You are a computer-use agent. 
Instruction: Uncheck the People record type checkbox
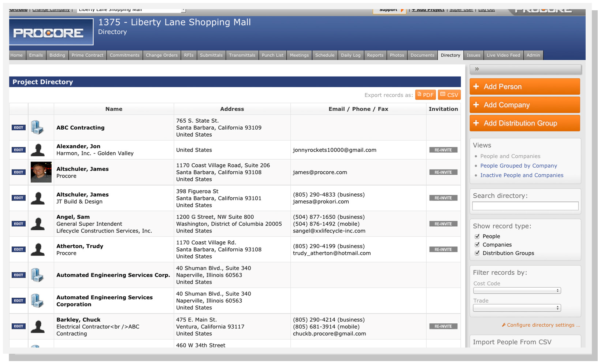pos(477,236)
